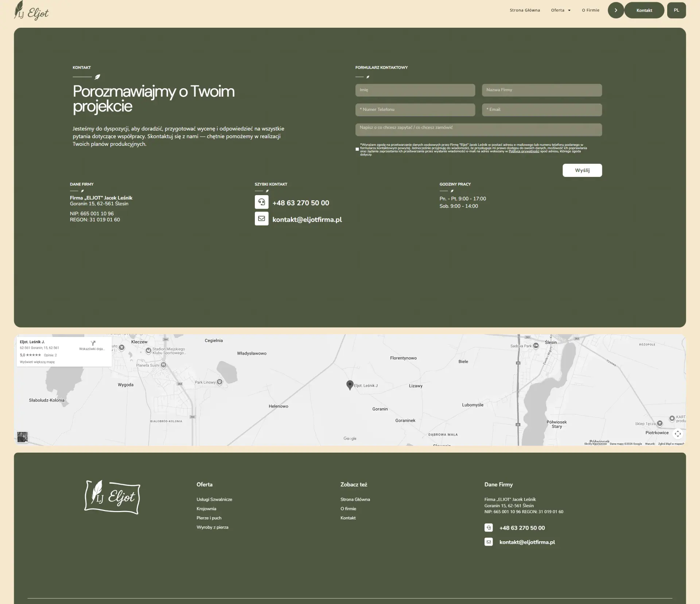This screenshot has height=604, width=700.
Task: Open the PL language selector
Action: [676, 10]
